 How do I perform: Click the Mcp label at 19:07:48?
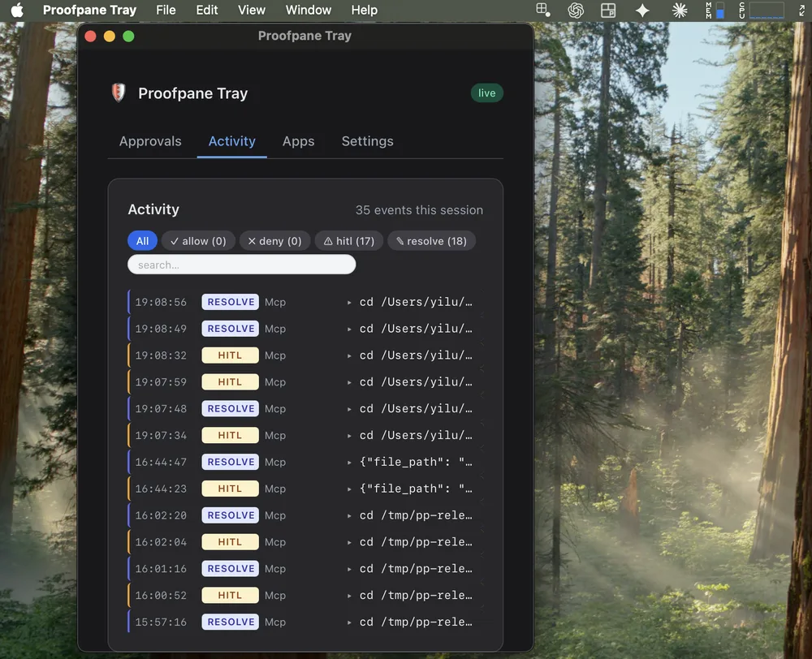[275, 408]
